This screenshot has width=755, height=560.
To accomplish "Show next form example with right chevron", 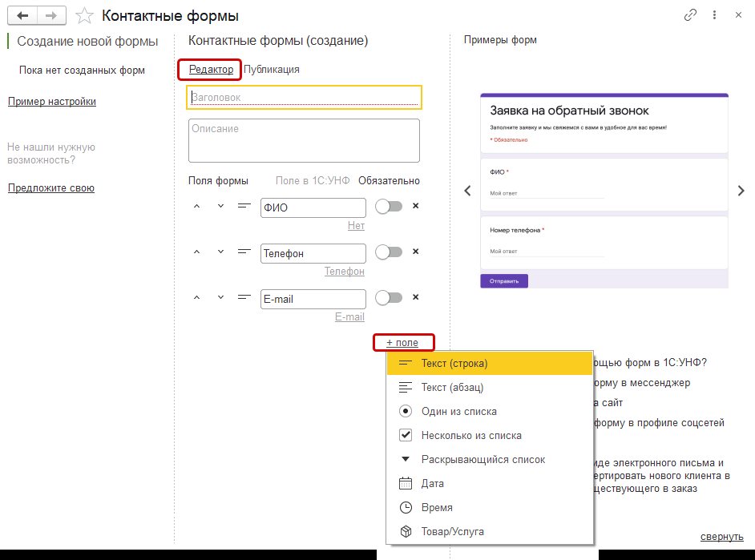I will pyautogui.click(x=741, y=191).
